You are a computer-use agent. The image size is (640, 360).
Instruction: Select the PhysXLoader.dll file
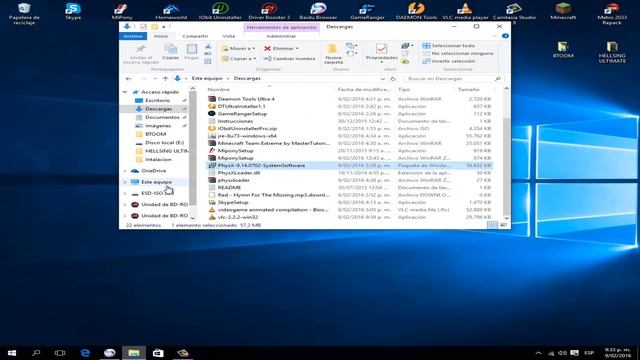point(239,173)
